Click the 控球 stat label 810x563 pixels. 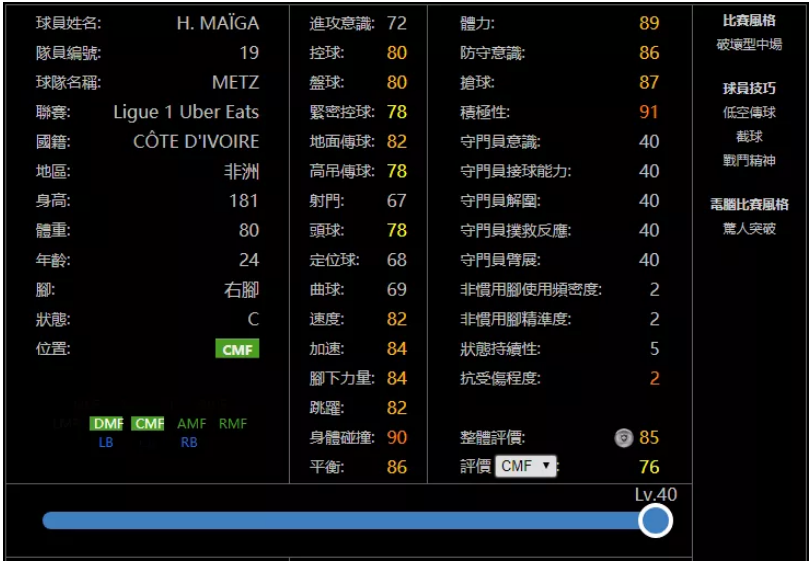327,53
